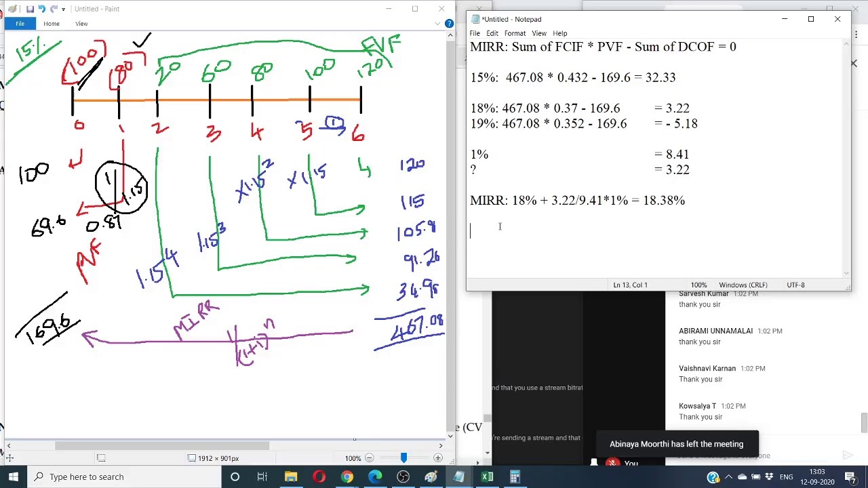Click ABIRAMI UNNAMALAI's name in the chat
The width and height of the screenshot is (868, 488).
coord(715,331)
